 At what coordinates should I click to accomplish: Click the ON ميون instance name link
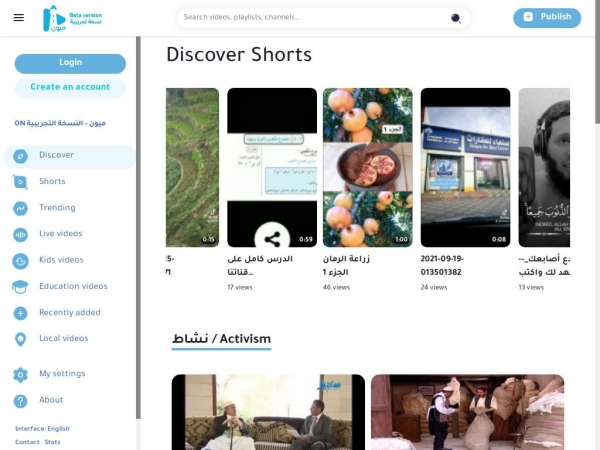[60, 123]
